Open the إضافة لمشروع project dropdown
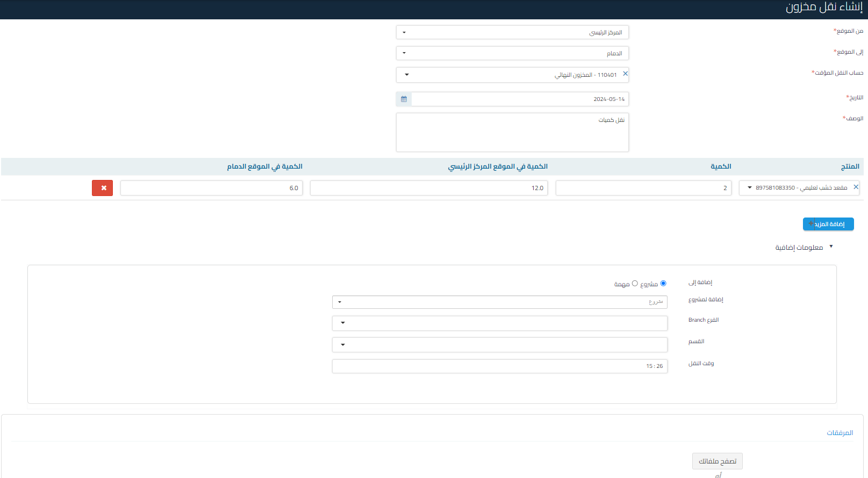The height and width of the screenshot is (478, 868). [x=500, y=302]
